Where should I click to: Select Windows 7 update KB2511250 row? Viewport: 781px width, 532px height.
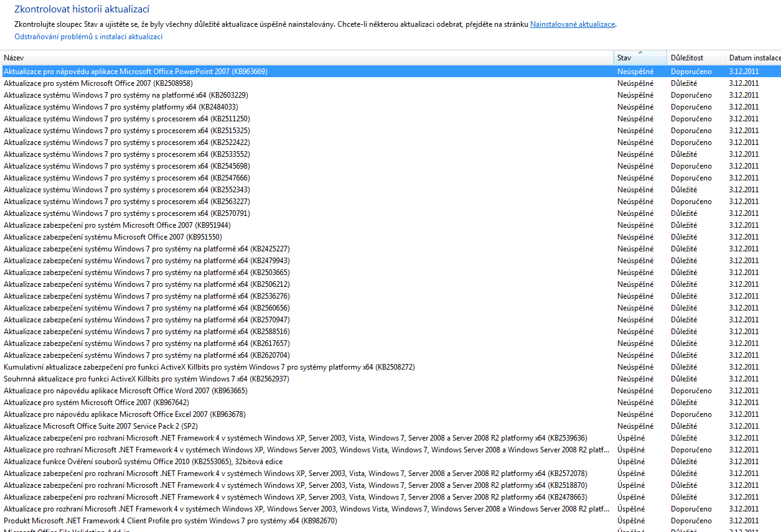point(390,119)
